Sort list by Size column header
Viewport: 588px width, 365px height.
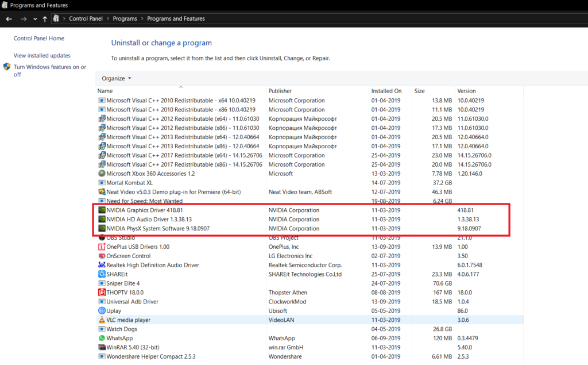click(419, 91)
